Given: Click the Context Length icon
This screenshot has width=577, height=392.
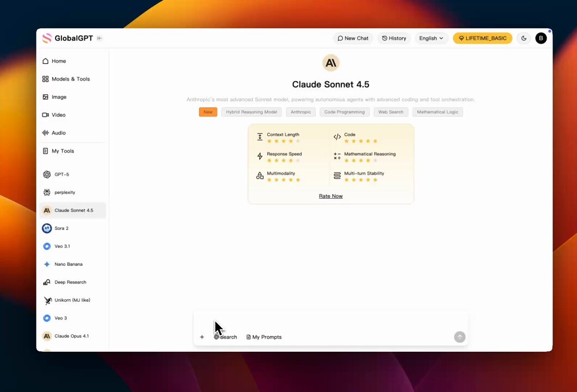Looking at the screenshot, I should [260, 137].
